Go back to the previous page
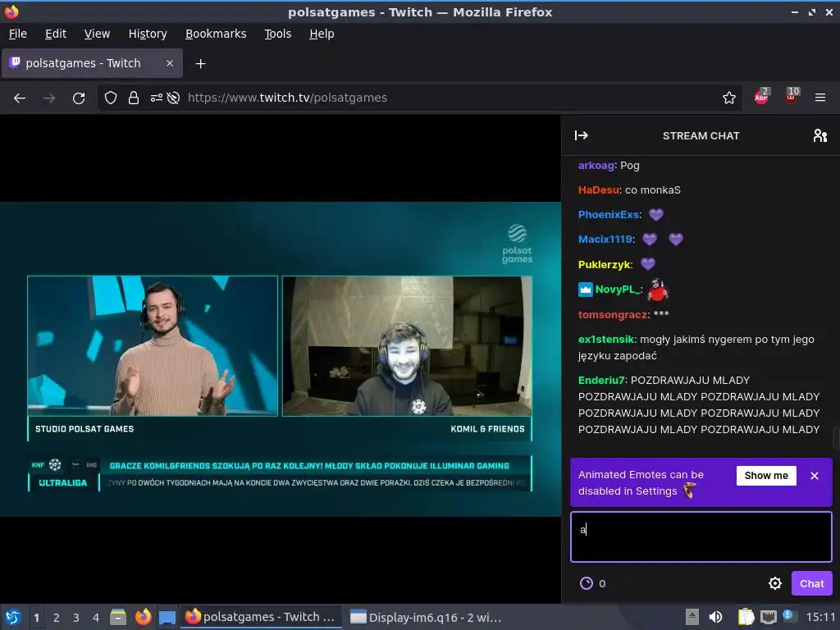This screenshot has height=630, width=840. pos(20,98)
